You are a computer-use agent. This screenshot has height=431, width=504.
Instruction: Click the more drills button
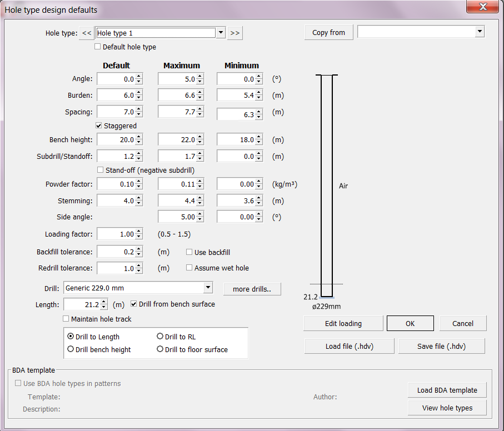point(252,289)
